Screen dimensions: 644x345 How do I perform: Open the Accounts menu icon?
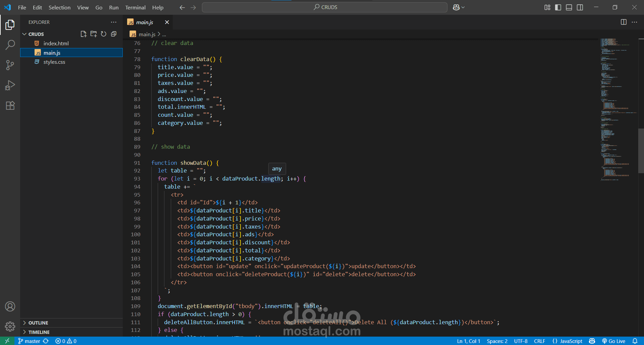(x=10, y=306)
